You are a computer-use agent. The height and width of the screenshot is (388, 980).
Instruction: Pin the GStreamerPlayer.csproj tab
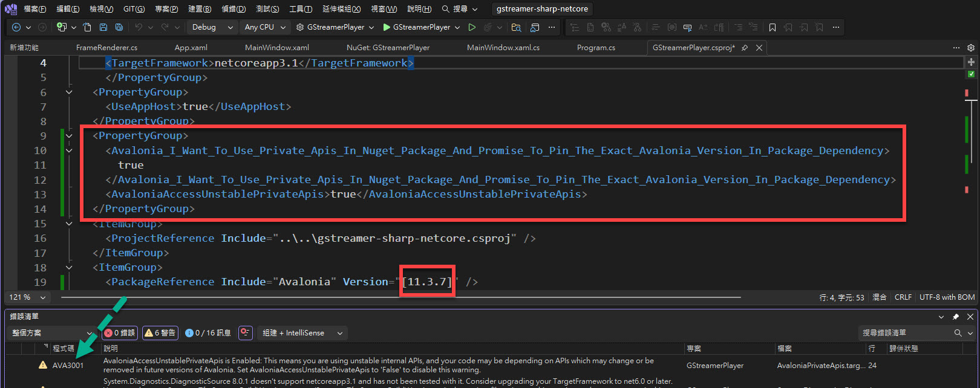point(745,48)
